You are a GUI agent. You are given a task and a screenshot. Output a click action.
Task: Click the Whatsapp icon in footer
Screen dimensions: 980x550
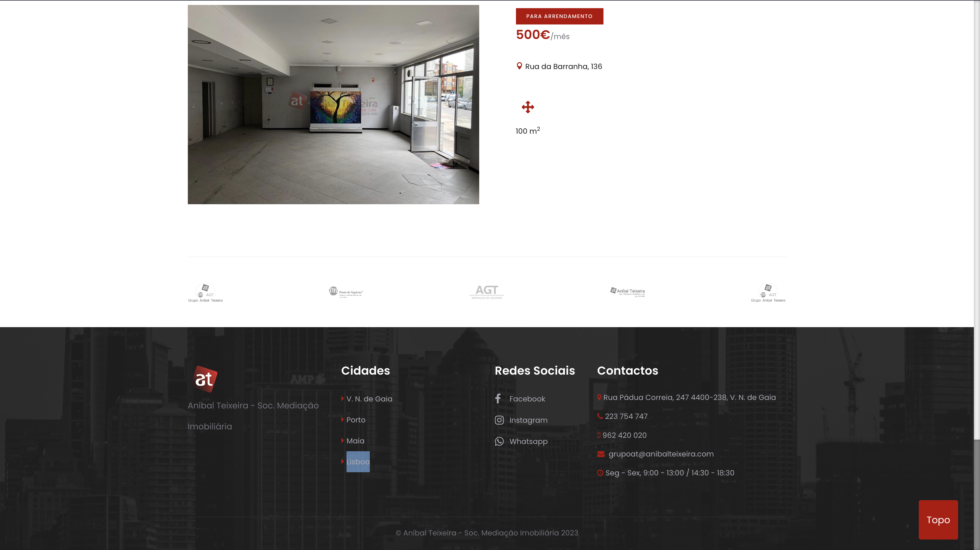499,441
